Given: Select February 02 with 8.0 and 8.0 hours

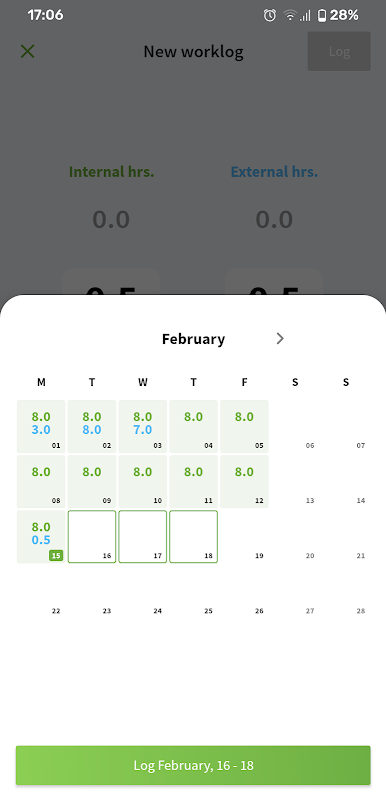Looking at the screenshot, I should click(92, 427).
